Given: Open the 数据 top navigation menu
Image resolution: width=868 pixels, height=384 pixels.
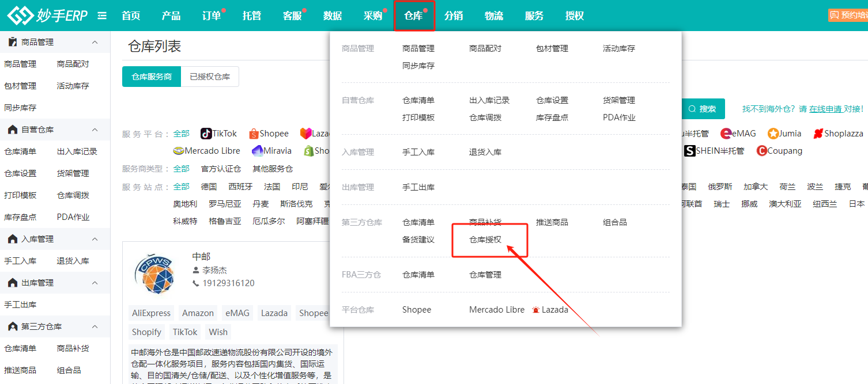Looking at the screenshot, I should click(333, 16).
